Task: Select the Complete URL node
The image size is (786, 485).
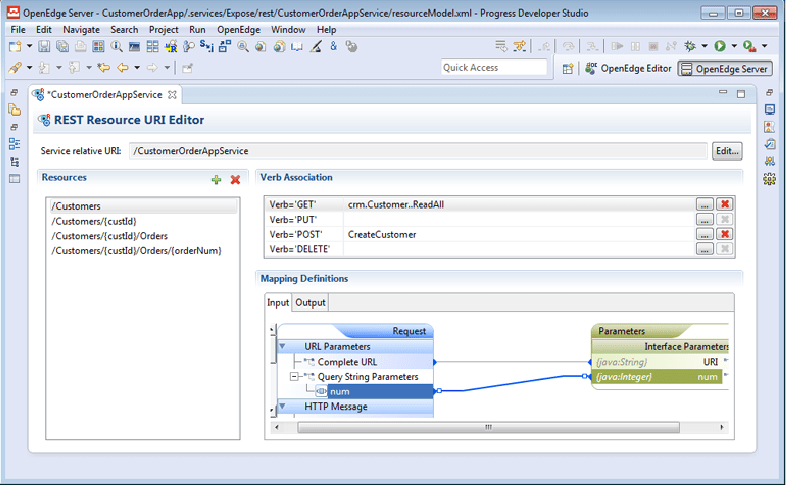Action: click(x=347, y=362)
